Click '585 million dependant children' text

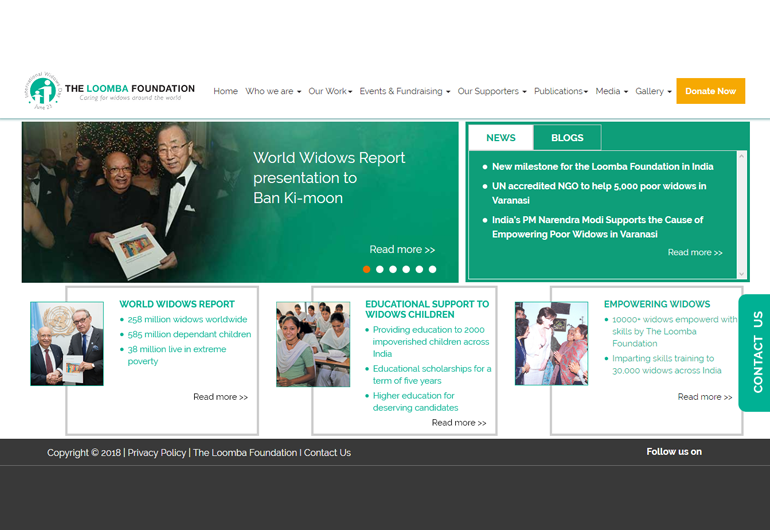(x=189, y=334)
